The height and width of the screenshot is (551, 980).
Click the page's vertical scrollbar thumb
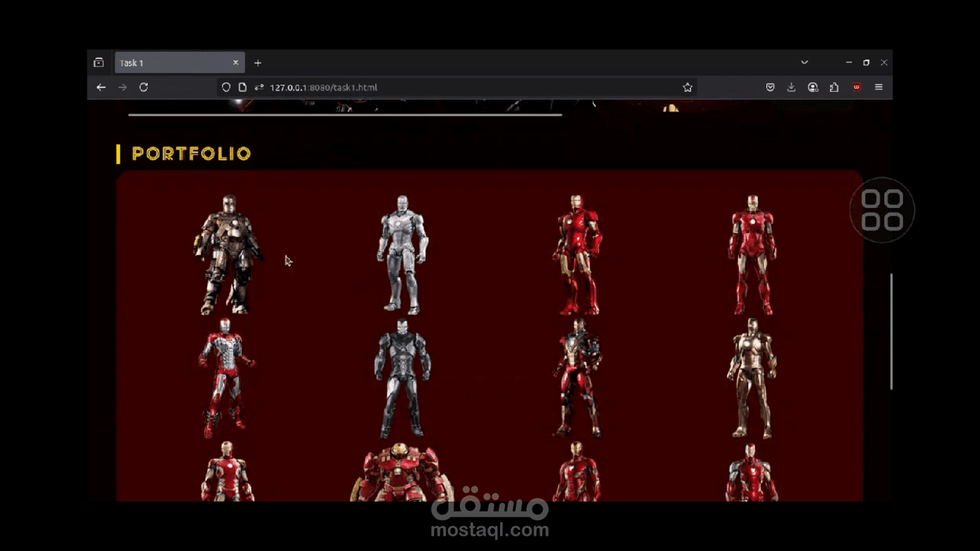(892, 331)
